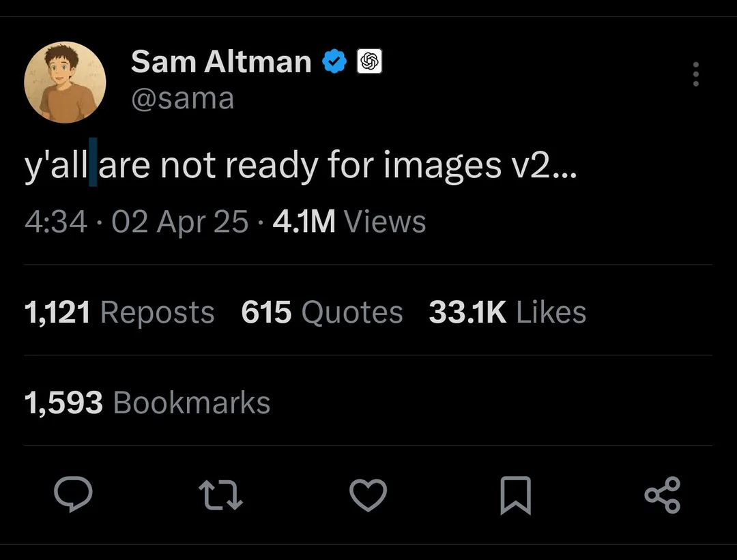The width and height of the screenshot is (737, 560).
Task: Share the tweet via the share icon
Action: pyautogui.click(x=663, y=496)
